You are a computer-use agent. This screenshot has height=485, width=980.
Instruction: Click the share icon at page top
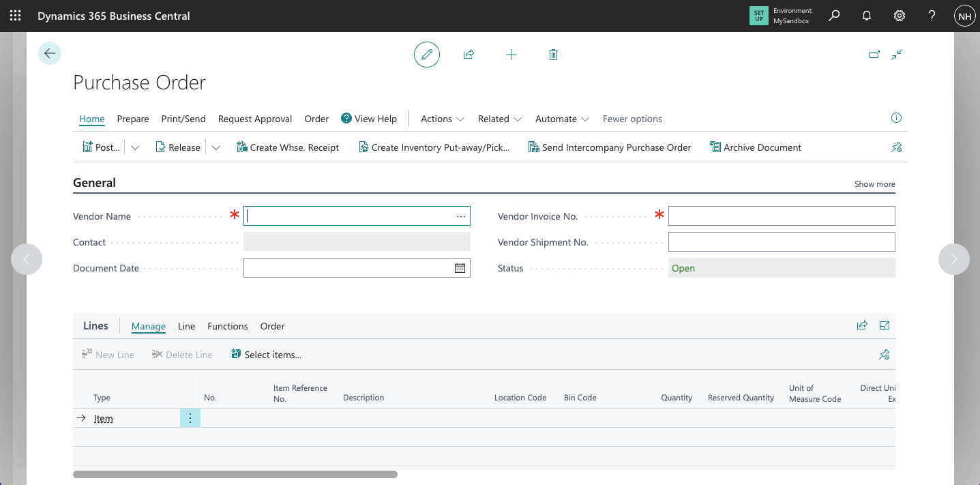click(x=469, y=55)
